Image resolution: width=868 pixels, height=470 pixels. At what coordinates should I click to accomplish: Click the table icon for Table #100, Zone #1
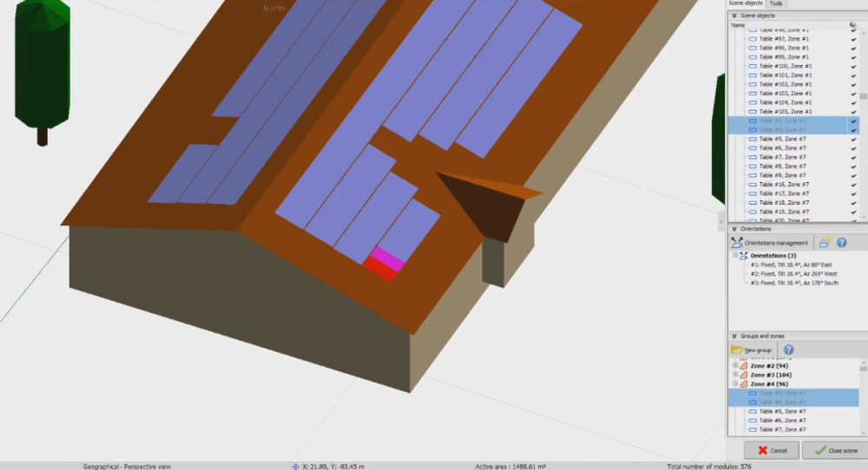pyautogui.click(x=753, y=66)
